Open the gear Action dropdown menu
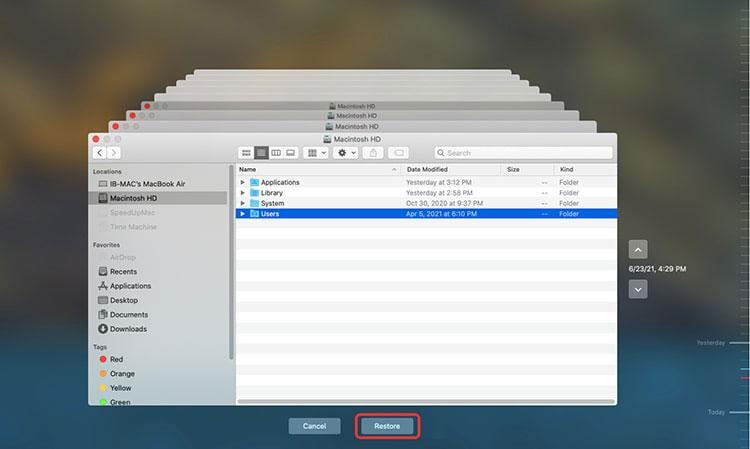 [x=346, y=153]
